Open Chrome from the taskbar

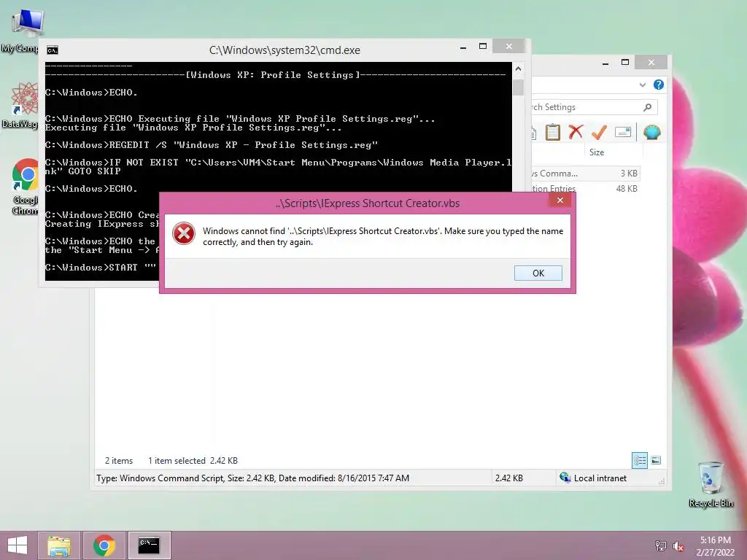(x=104, y=545)
